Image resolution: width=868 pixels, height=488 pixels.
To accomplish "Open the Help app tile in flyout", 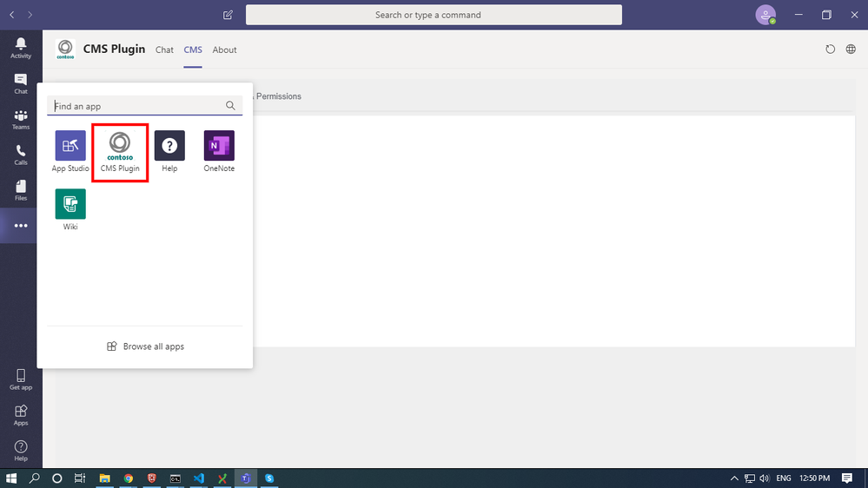I will [169, 152].
